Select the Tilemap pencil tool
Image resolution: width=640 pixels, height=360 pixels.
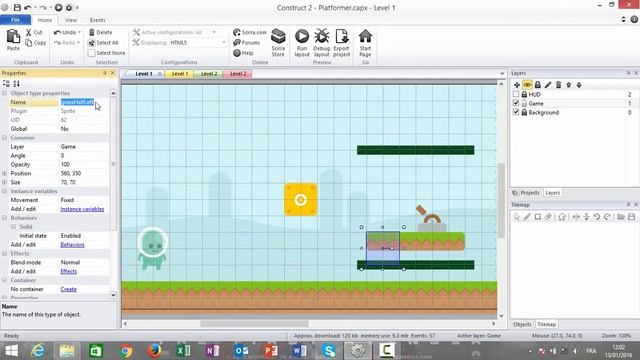(527, 217)
